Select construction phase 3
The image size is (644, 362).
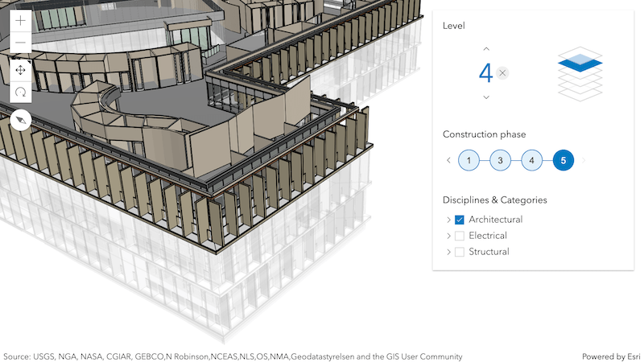coord(500,160)
